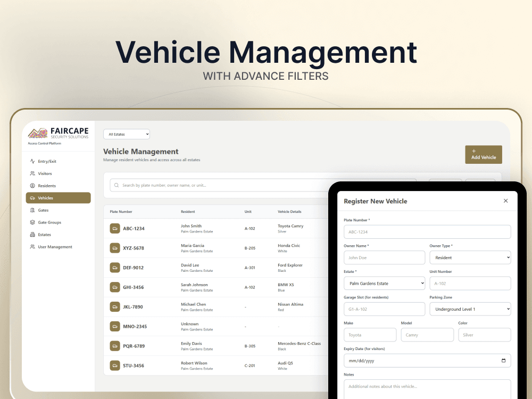The width and height of the screenshot is (532, 399).
Task: Open the Parking Zone dropdown
Action: 470,309
